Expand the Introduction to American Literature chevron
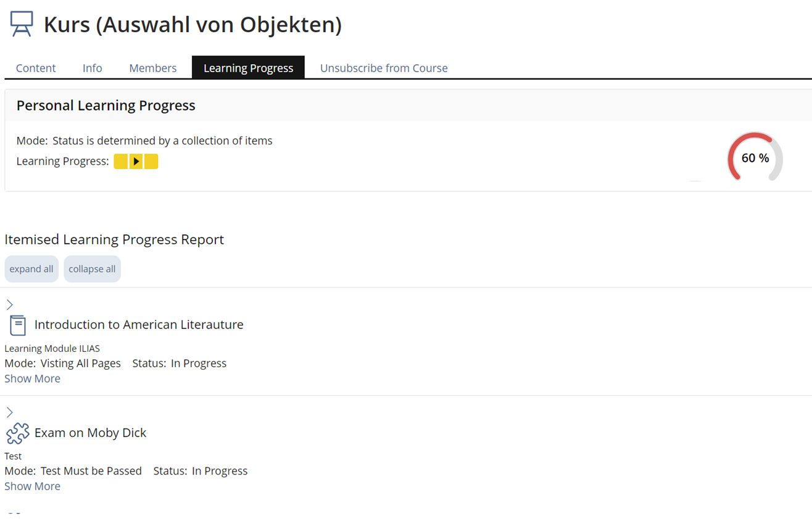812x521 pixels. click(x=10, y=305)
